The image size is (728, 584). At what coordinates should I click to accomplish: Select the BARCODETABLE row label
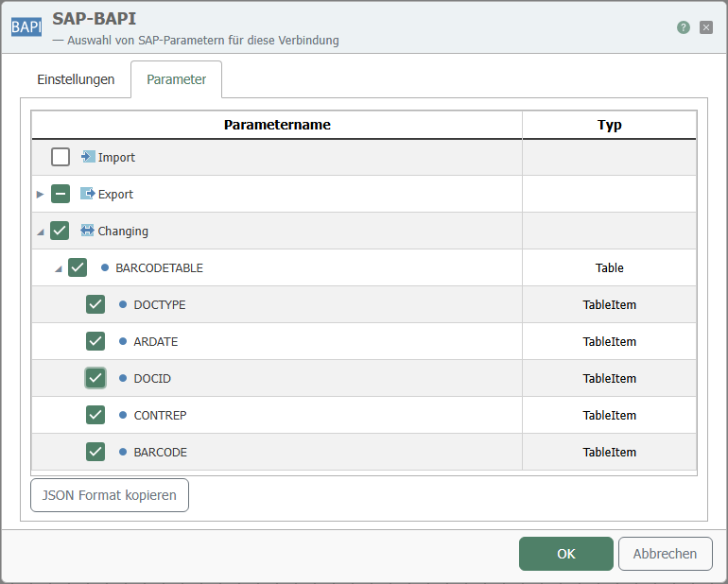click(159, 267)
